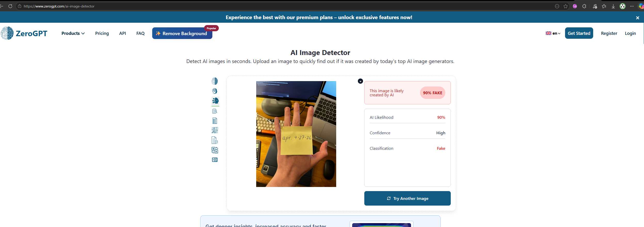Open browser downloads
644x227 pixels.
[613, 6]
